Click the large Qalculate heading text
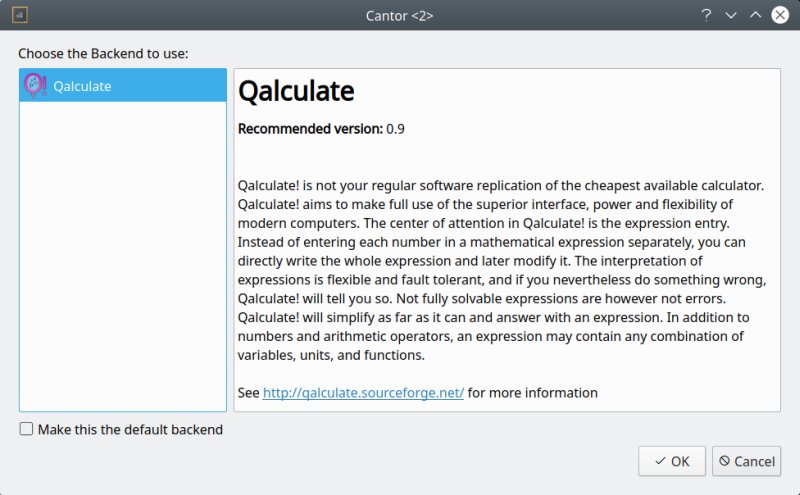The image size is (800, 495). click(296, 92)
